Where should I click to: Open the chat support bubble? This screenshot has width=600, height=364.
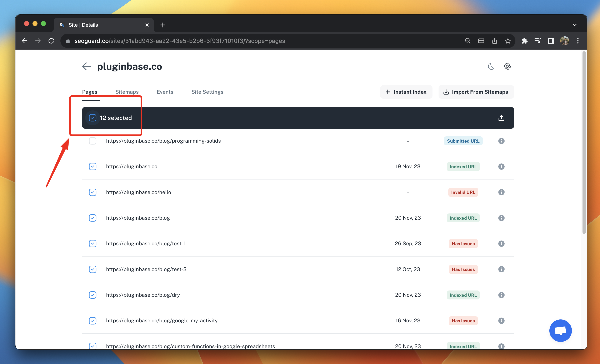click(560, 330)
